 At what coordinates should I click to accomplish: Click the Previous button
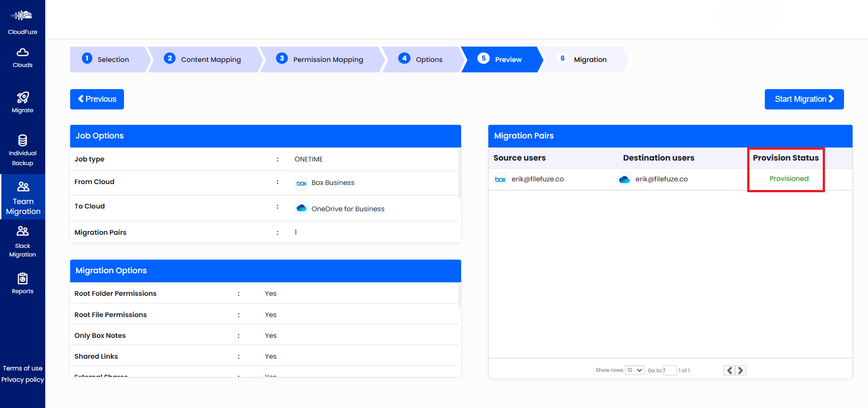tap(97, 99)
